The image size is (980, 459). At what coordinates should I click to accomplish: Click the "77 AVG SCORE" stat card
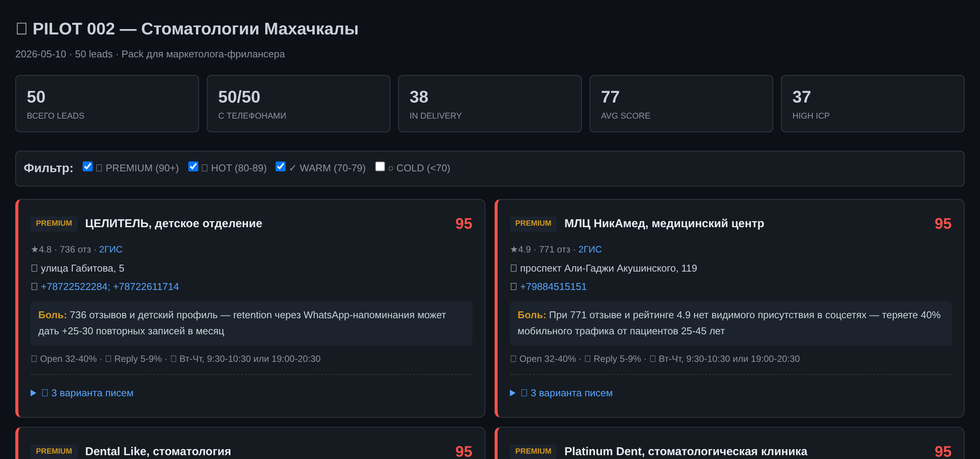681,104
